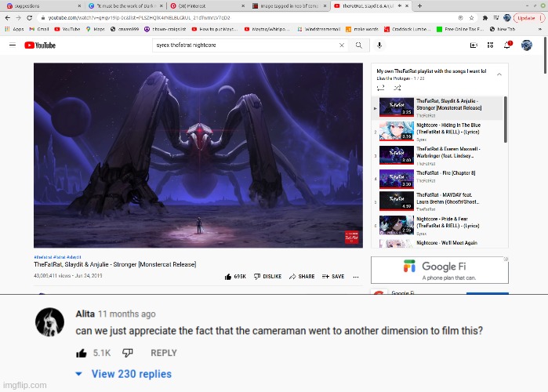Dislike the video using the Dislike button
The image size is (548, 392).
pyautogui.click(x=267, y=276)
